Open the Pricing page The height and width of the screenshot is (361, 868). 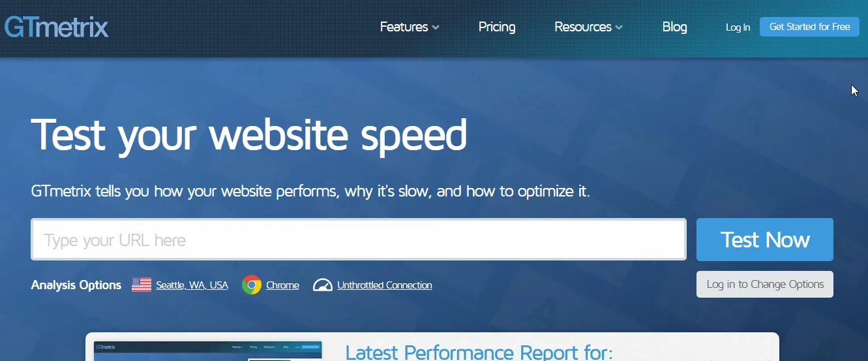point(497,27)
